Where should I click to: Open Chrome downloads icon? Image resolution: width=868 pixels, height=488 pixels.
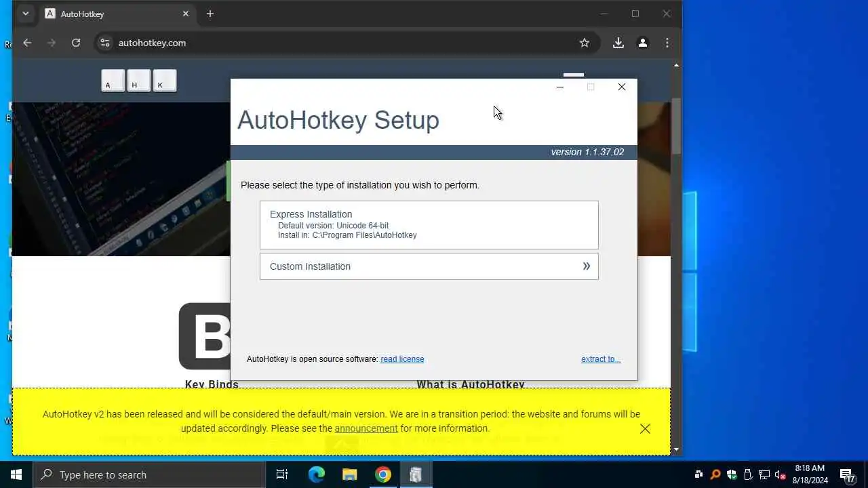point(618,43)
